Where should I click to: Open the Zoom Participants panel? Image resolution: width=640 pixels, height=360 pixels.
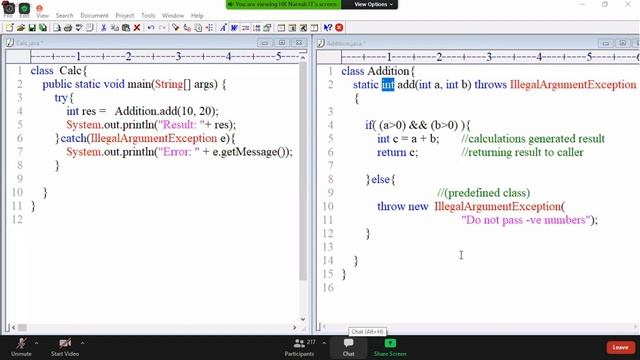click(x=299, y=347)
